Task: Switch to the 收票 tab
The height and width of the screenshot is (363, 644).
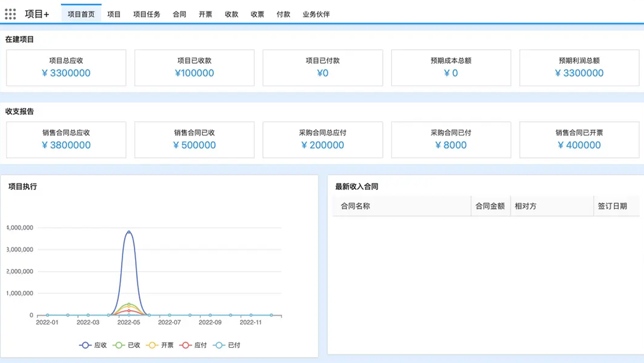Action: (x=257, y=14)
